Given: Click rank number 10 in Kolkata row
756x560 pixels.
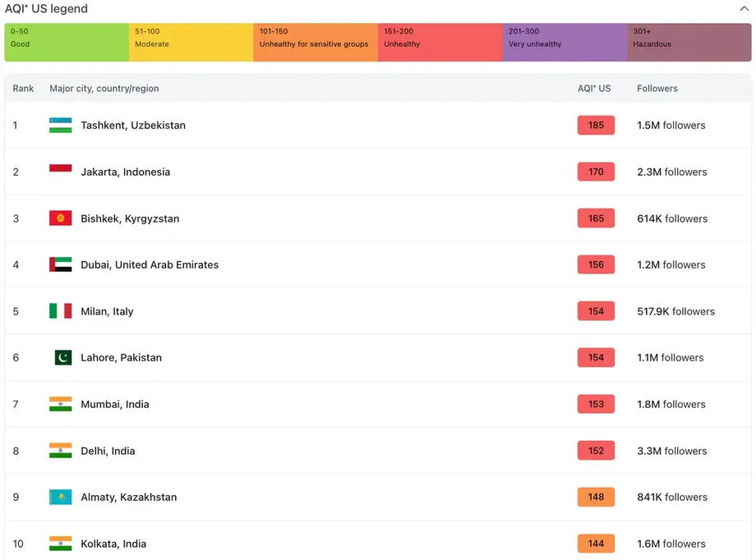Looking at the screenshot, I should (x=18, y=544).
